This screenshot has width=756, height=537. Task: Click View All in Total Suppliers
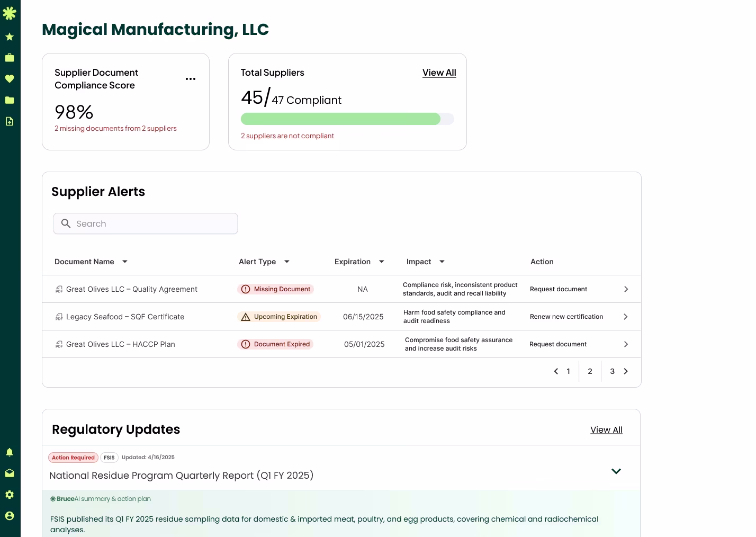tap(439, 73)
